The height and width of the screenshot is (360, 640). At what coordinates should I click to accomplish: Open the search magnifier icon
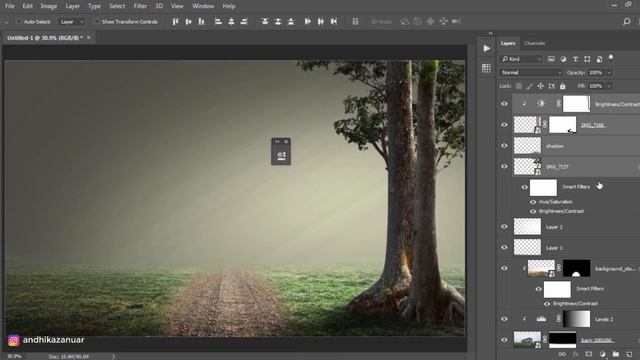pos(627,22)
